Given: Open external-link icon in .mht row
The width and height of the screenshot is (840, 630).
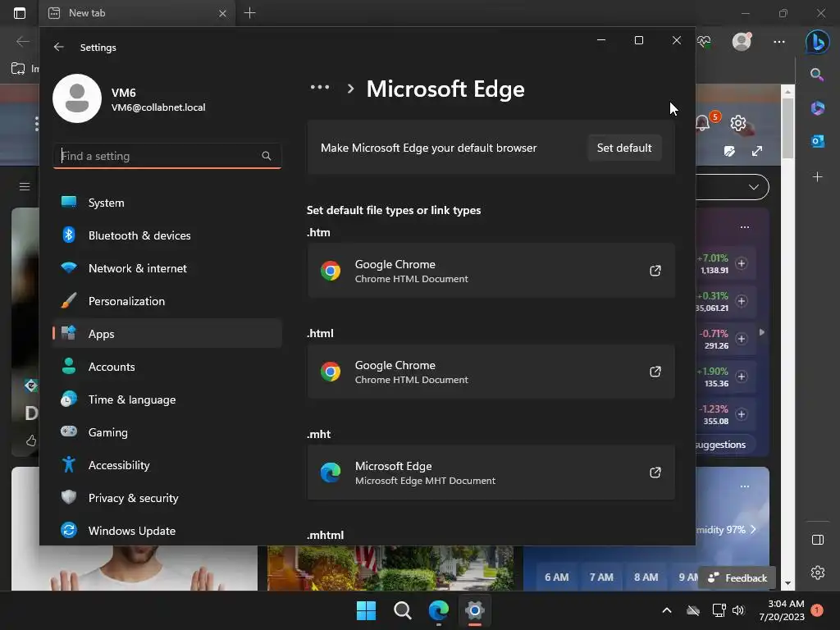Looking at the screenshot, I should (x=655, y=472).
